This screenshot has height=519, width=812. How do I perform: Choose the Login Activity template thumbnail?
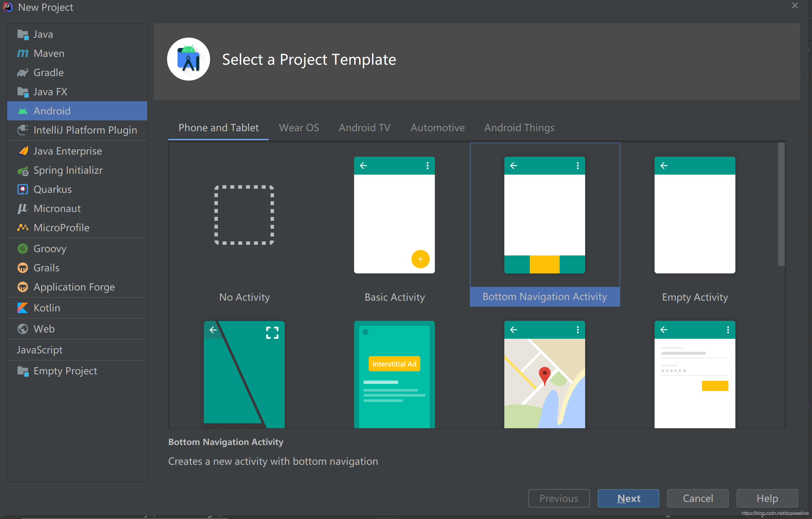point(695,374)
